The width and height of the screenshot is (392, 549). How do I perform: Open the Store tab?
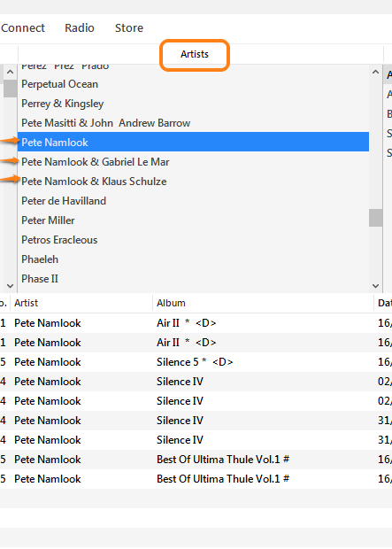point(129,28)
